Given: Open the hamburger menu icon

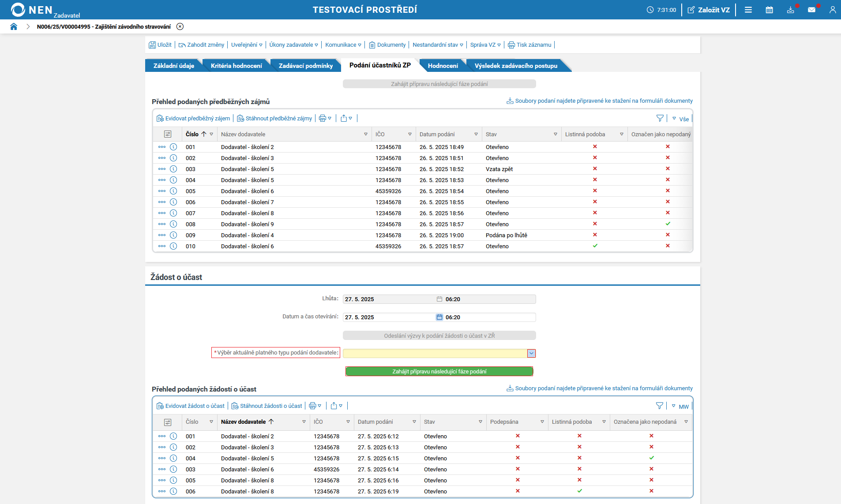Looking at the screenshot, I should [x=748, y=10].
